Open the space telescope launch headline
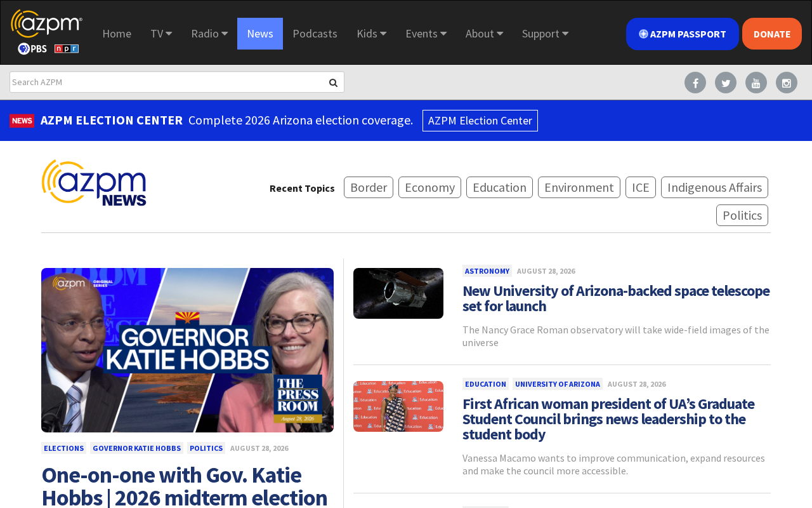812x508 pixels. [x=616, y=298]
